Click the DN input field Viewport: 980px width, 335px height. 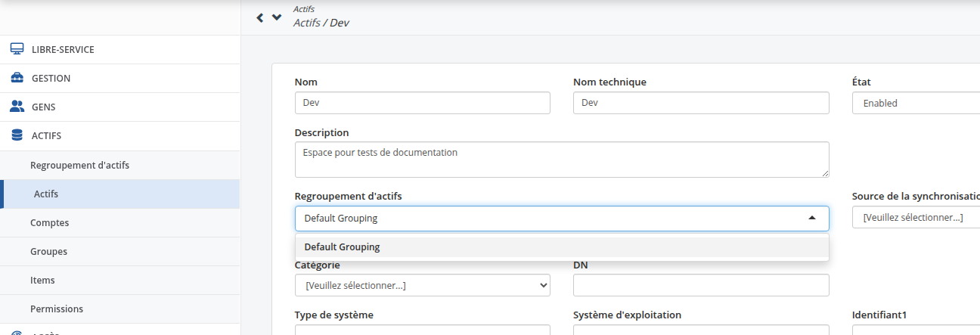tap(701, 285)
